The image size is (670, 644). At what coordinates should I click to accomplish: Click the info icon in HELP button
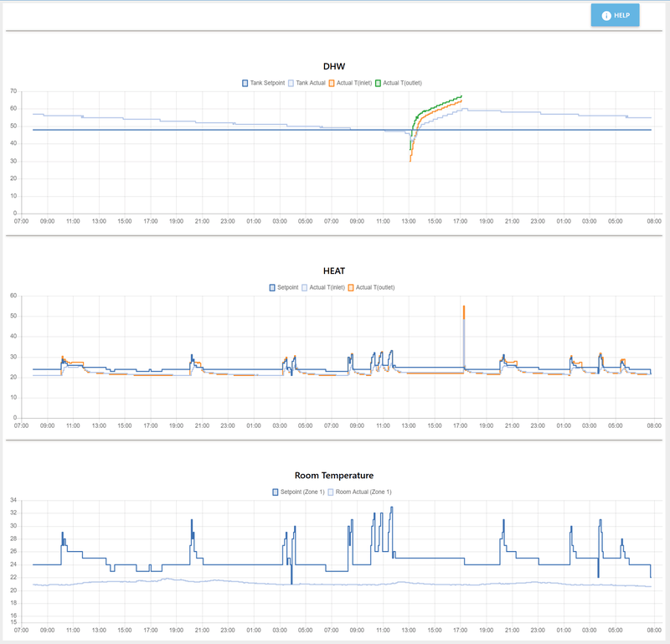pyautogui.click(x=606, y=16)
